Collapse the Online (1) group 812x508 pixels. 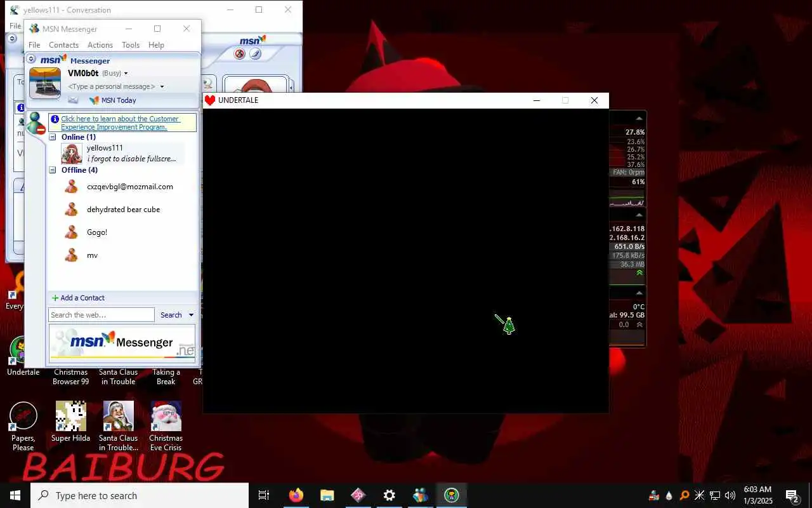point(53,137)
